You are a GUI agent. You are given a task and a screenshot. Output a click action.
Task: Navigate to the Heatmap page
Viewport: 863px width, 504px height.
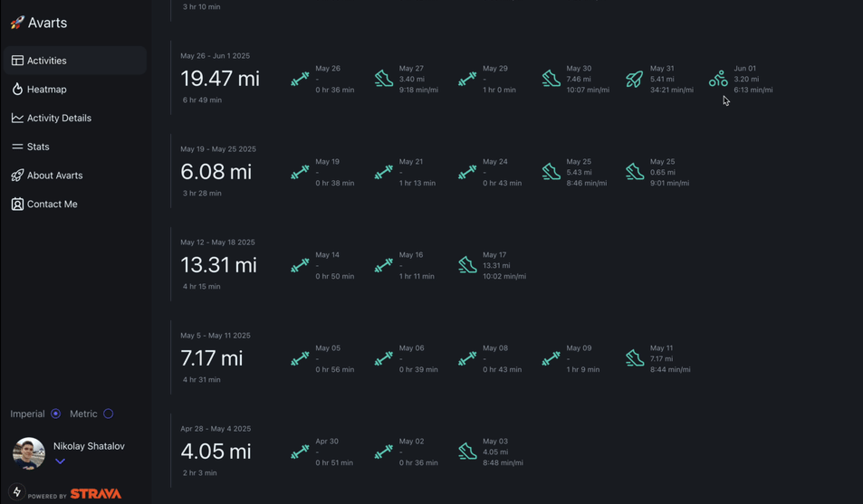pyautogui.click(x=47, y=89)
